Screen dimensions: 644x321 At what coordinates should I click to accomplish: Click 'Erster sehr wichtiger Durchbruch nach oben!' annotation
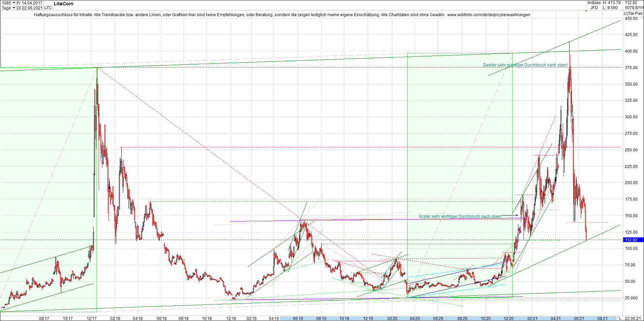point(460,216)
